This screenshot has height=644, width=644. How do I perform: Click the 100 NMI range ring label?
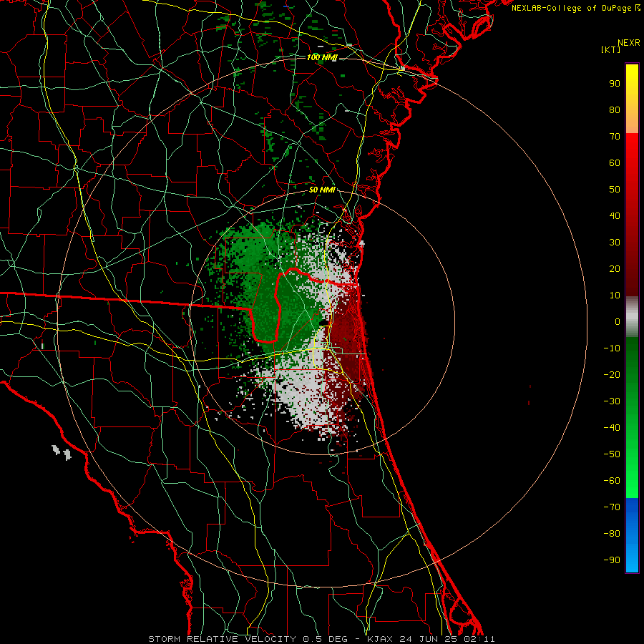pos(321,57)
